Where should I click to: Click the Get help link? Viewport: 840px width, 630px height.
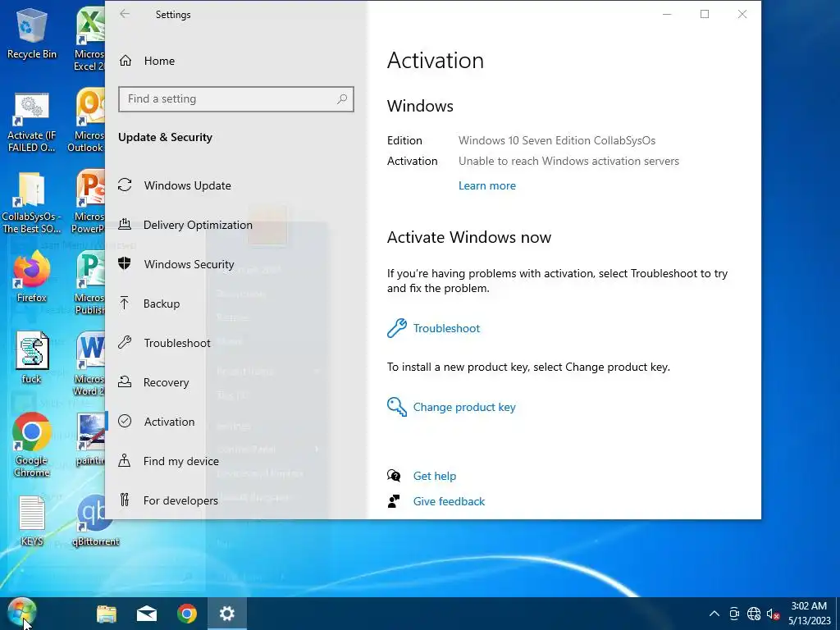tap(435, 477)
